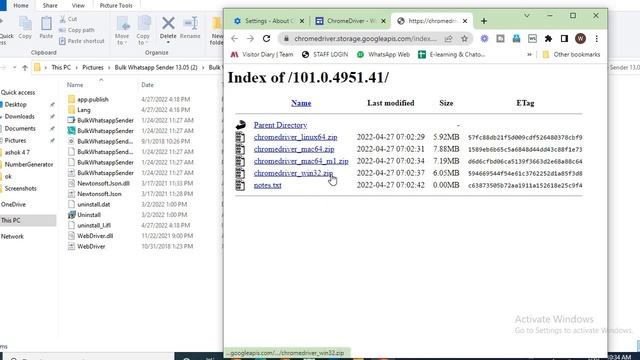Click share icon in address bar
The height and width of the screenshot is (360, 640).
pyautogui.click(x=449, y=38)
